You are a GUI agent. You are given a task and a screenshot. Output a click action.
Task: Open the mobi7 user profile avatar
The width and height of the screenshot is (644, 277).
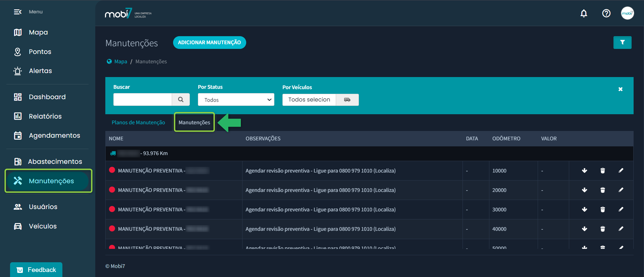coord(627,13)
